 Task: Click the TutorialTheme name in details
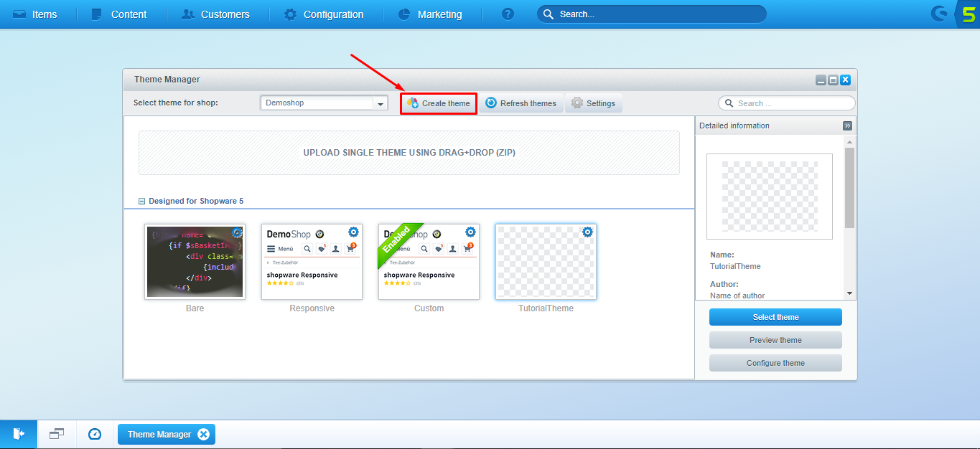735,266
